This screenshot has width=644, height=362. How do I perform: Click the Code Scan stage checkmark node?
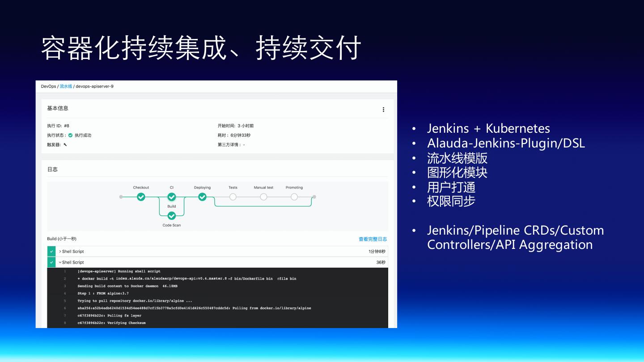click(172, 216)
